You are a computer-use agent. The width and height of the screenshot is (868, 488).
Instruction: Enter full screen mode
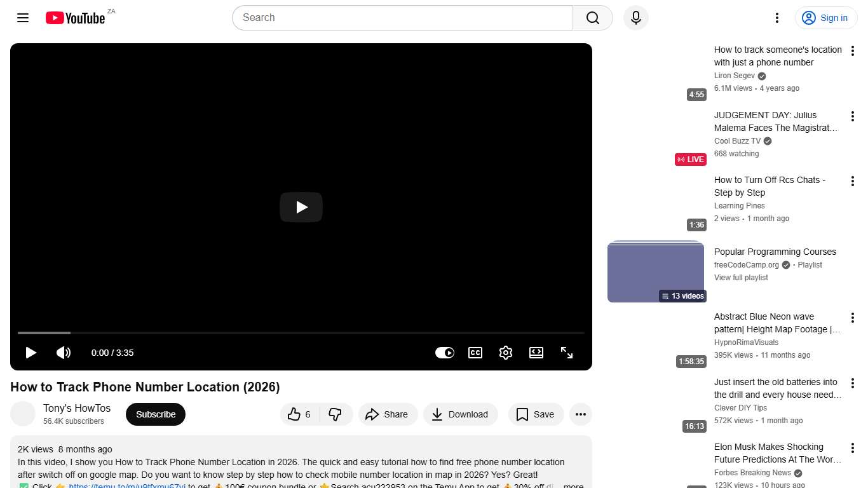567,353
